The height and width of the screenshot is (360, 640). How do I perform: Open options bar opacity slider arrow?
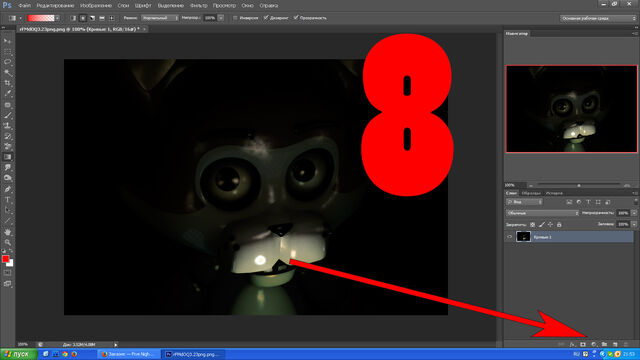(221, 18)
